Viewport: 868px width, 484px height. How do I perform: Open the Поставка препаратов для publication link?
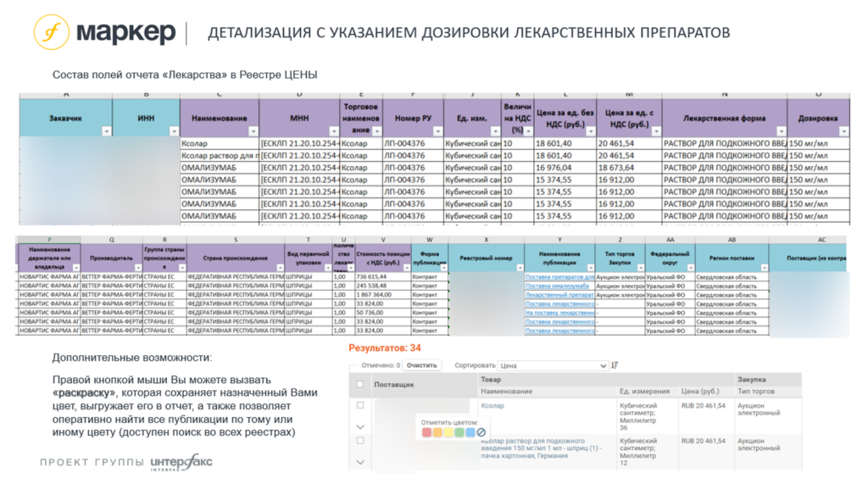[559, 276]
